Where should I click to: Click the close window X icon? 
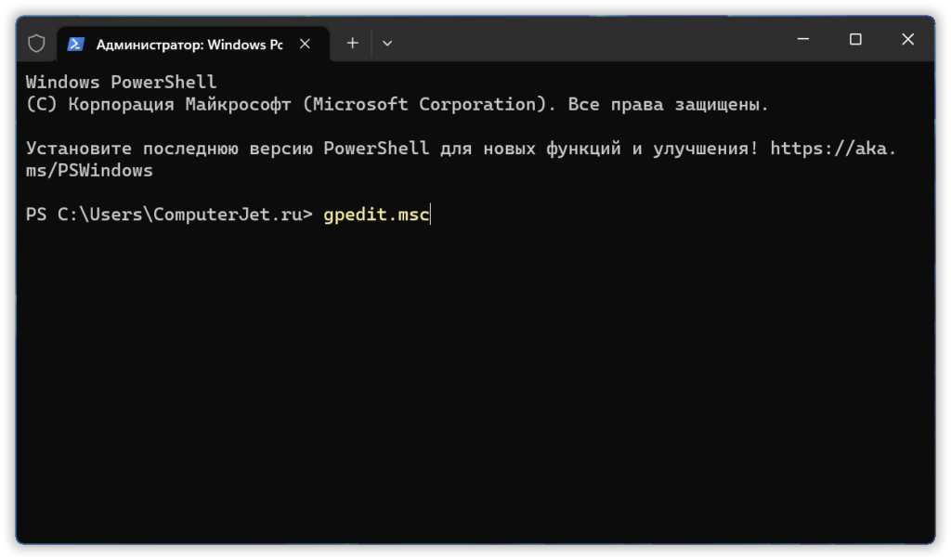(x=907, y=39)
